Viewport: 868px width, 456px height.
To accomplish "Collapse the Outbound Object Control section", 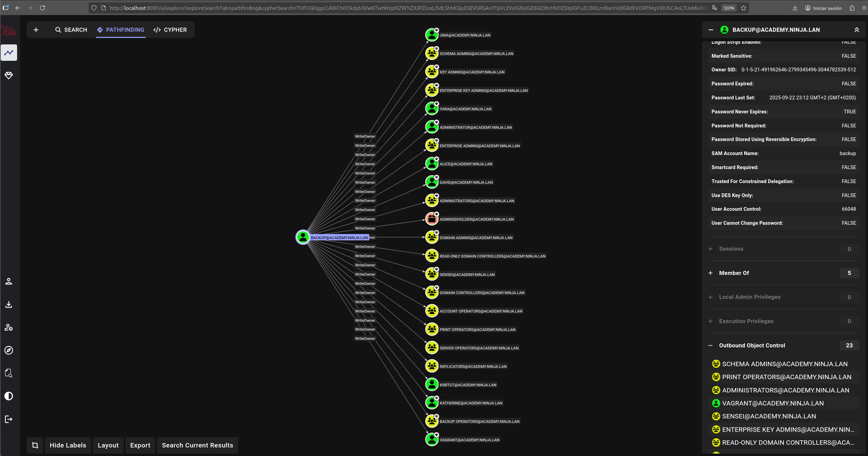I will (752, 345).
